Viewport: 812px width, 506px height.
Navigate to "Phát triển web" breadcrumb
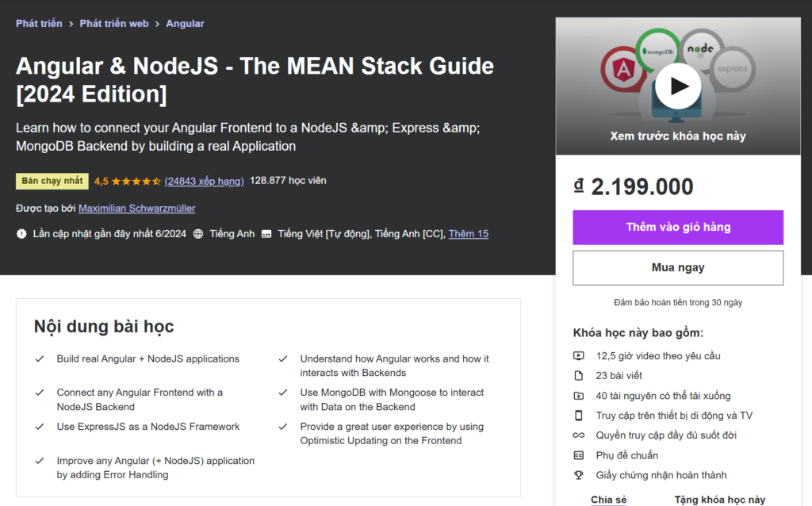click(114, 23)
